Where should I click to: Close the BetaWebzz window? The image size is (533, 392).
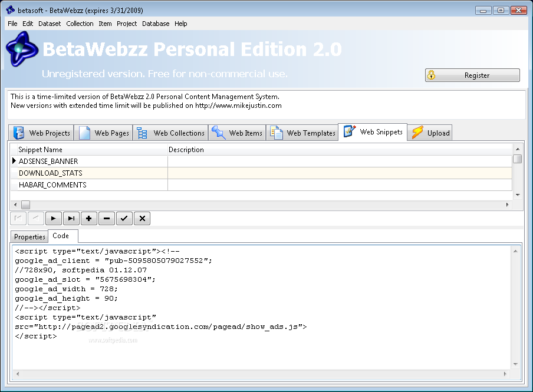click(518, 11)
